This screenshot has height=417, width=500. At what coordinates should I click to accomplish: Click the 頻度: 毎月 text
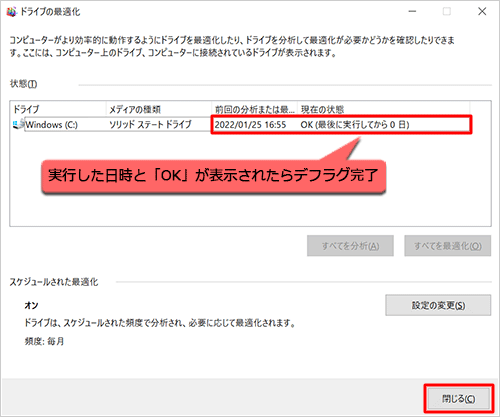click(44, 341)
